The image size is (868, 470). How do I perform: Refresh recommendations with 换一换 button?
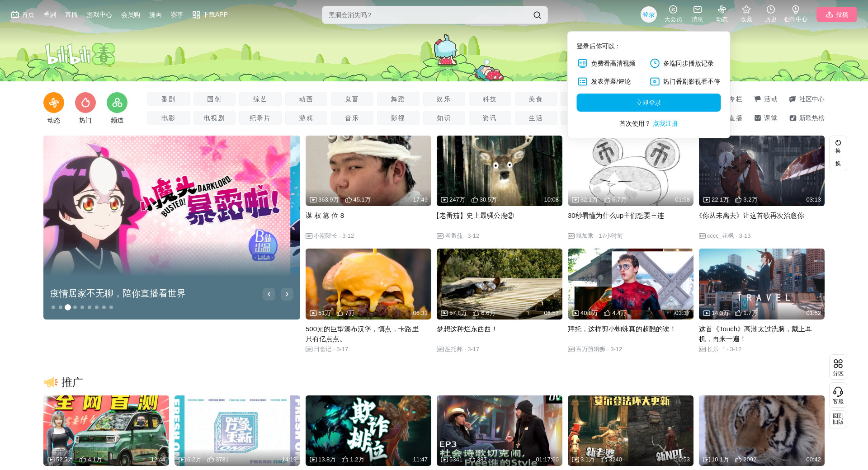[x=838, y=153]
